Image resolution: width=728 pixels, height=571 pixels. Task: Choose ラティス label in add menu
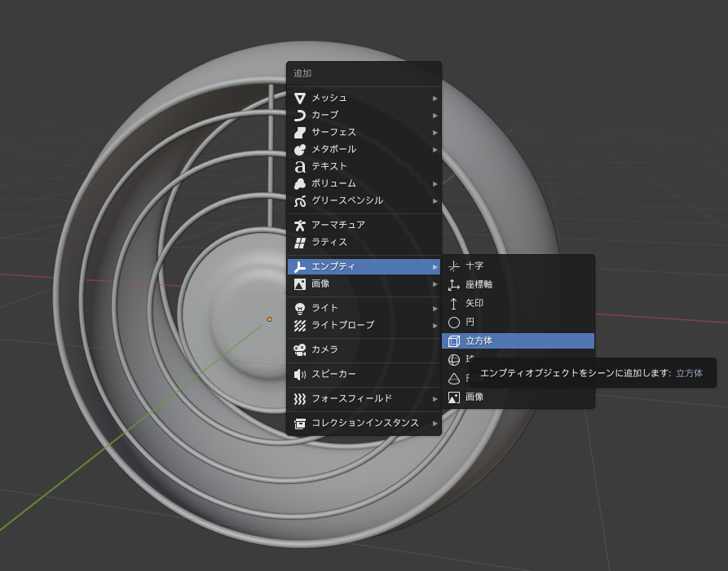coord(329,242)
